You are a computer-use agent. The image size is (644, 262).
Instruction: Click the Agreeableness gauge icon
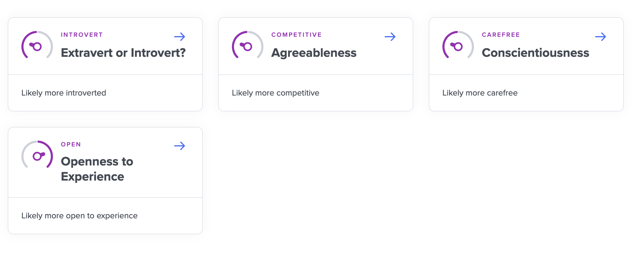[248, 45]
